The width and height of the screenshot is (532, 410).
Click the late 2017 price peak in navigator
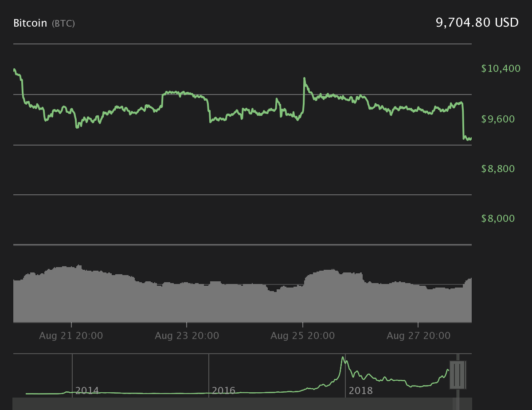pos(343,358)
